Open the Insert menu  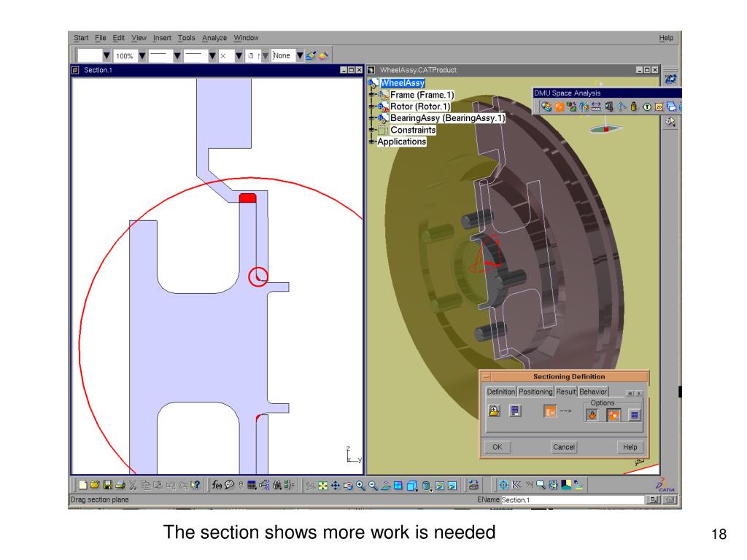click(x=162, y=38)
